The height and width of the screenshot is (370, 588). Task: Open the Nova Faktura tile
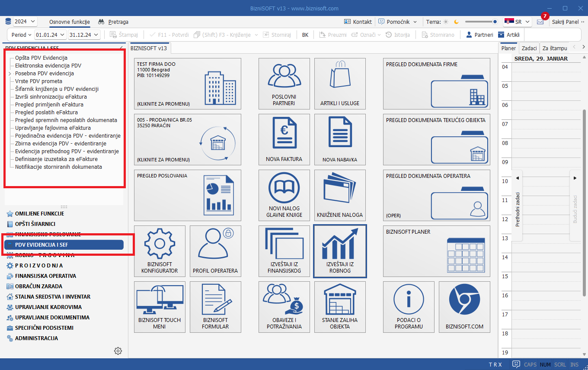pyautogui.click(x=284, y=139)
